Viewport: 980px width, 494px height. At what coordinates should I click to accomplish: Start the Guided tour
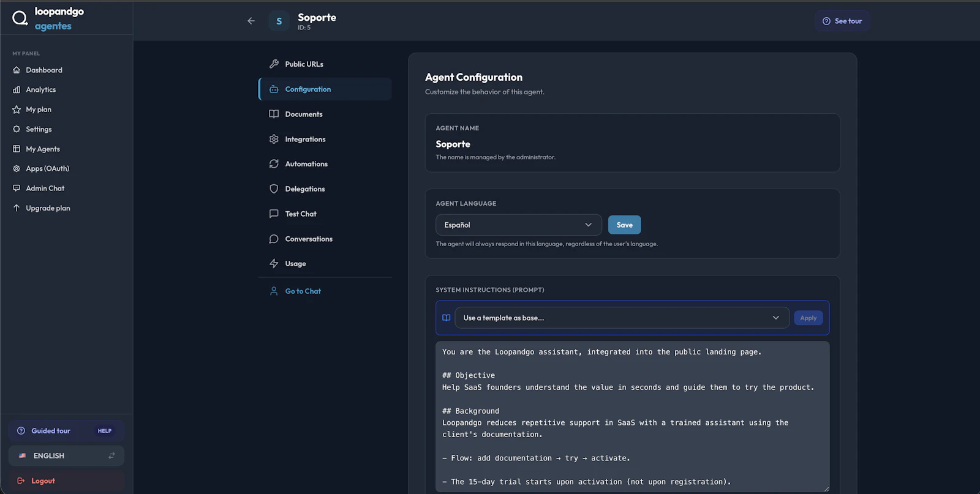click(x=66, y=431)
